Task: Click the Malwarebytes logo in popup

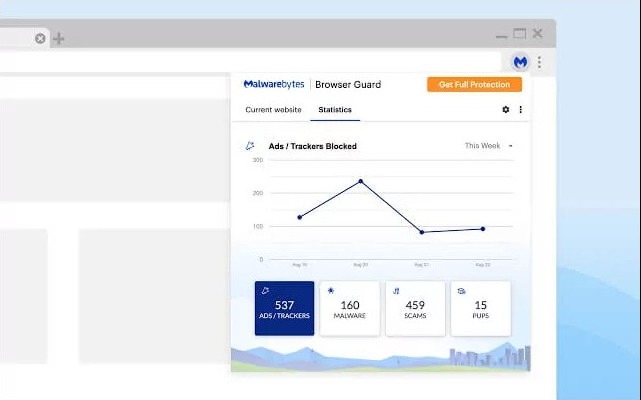Action: point(274,85)
